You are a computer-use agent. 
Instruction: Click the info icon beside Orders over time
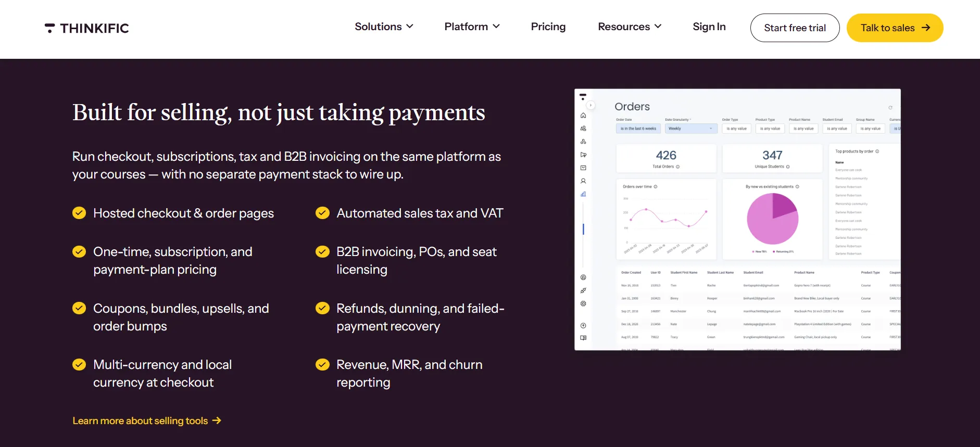point(656,187)
